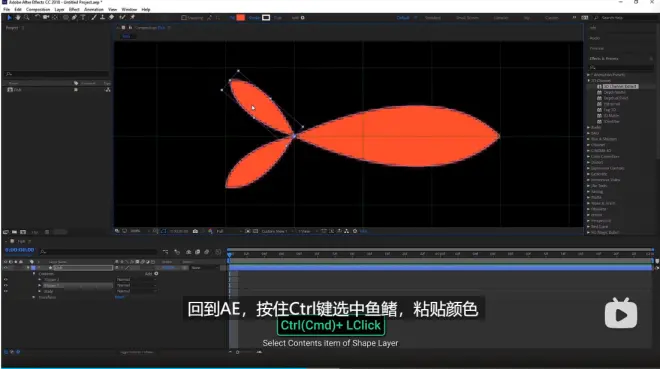Expand the Audio effects category
Image resolution: width=660 pixels, height=369 pixels.
[589, 127]
